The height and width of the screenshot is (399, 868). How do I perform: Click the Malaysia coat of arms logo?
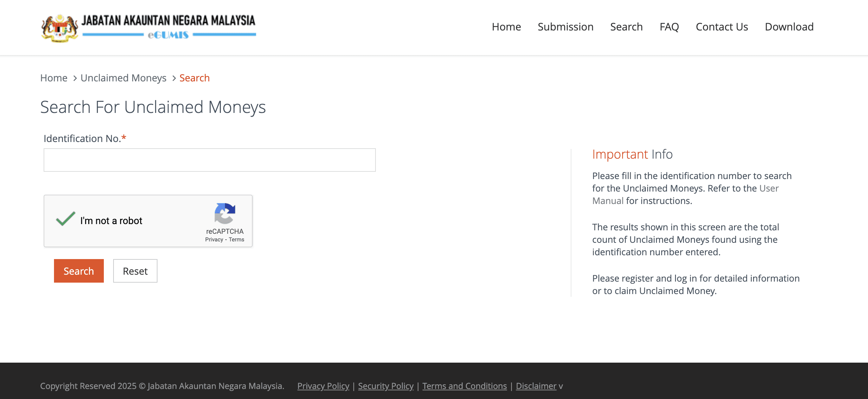[60, 28]
